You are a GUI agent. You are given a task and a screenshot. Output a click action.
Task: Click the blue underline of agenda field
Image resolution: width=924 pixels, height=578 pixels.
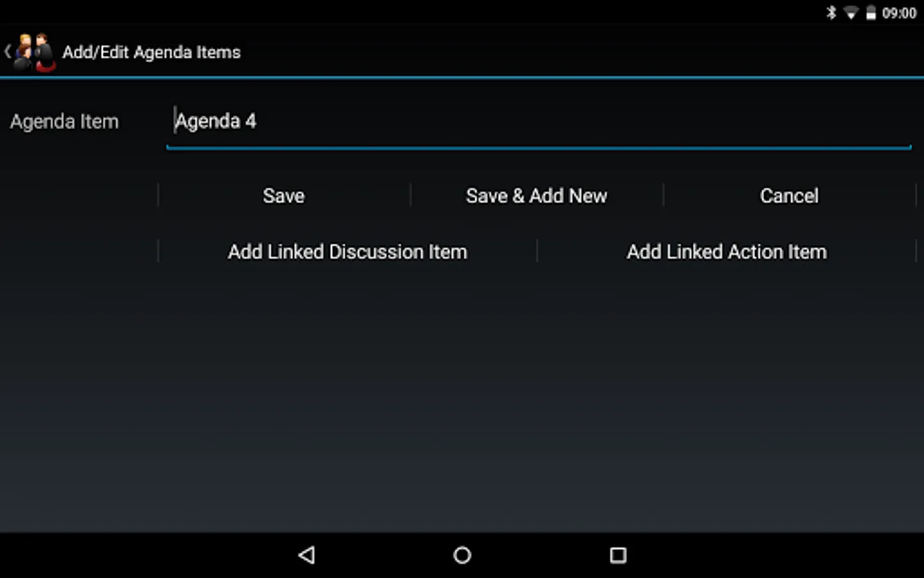[x=539, y=148]
